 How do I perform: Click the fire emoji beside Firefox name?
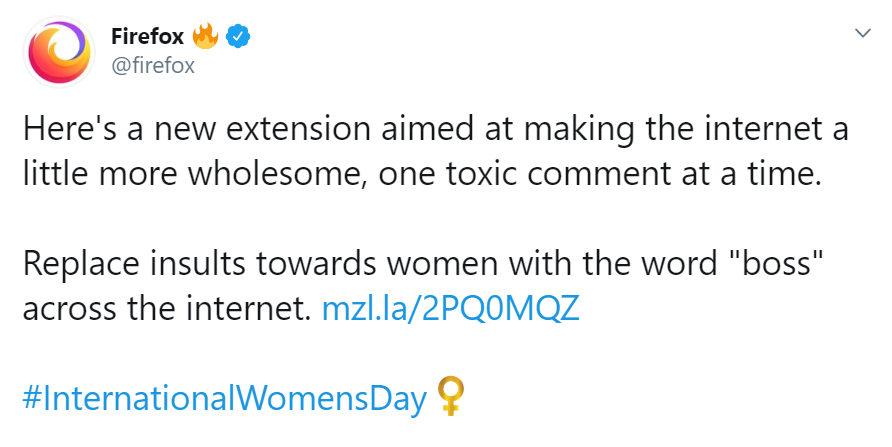point(205,36)
